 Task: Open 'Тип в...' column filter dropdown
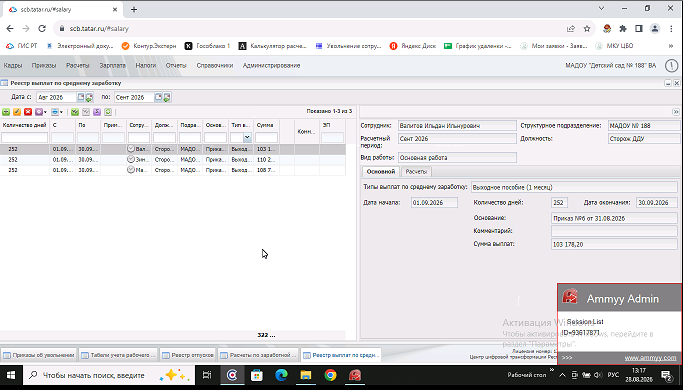[247, 138]
